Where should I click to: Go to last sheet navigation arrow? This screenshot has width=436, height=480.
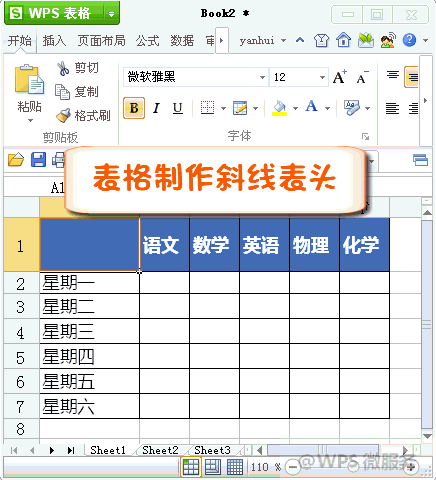tap(71, 451)
